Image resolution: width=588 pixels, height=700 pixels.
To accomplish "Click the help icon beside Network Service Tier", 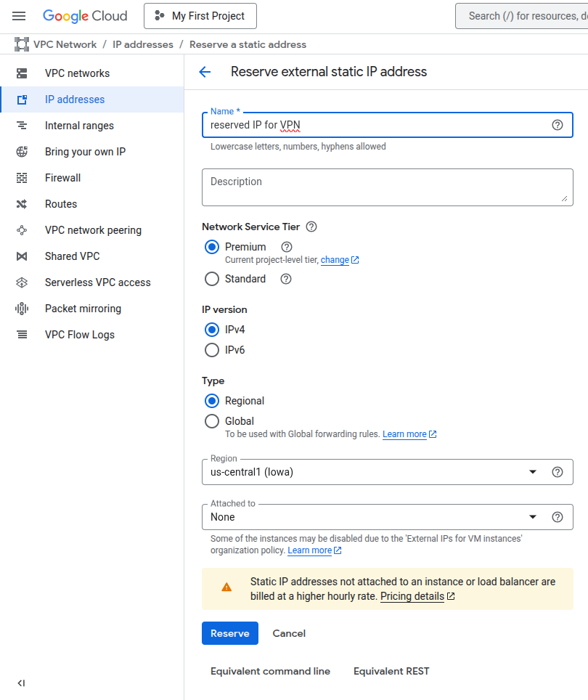I will (x=311, y=227).
